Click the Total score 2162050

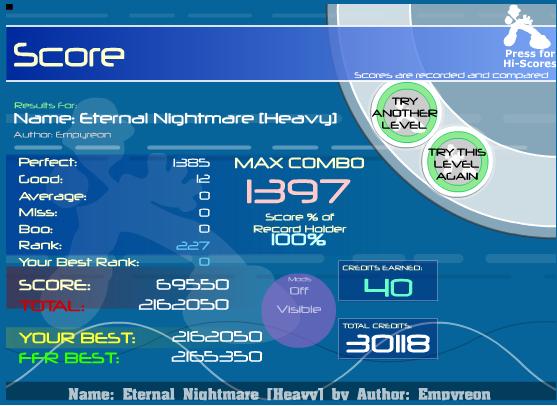tap(184, 305)
